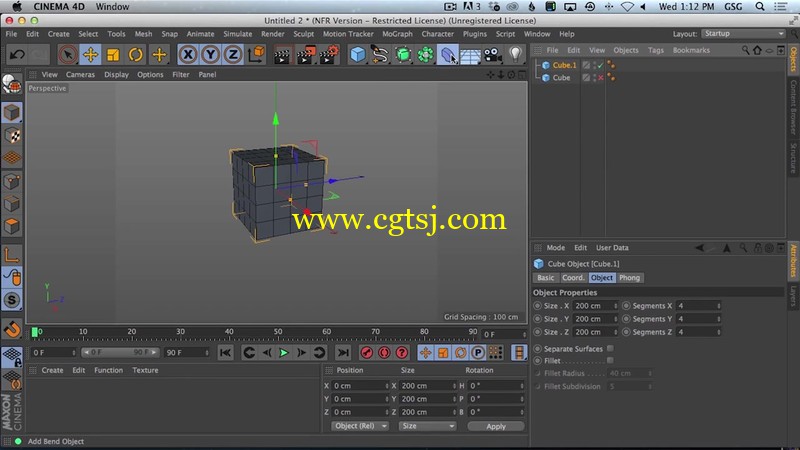Click the Undo arrow icon
Viewport: 800px width, 450px height.
(x=17, y=55)
